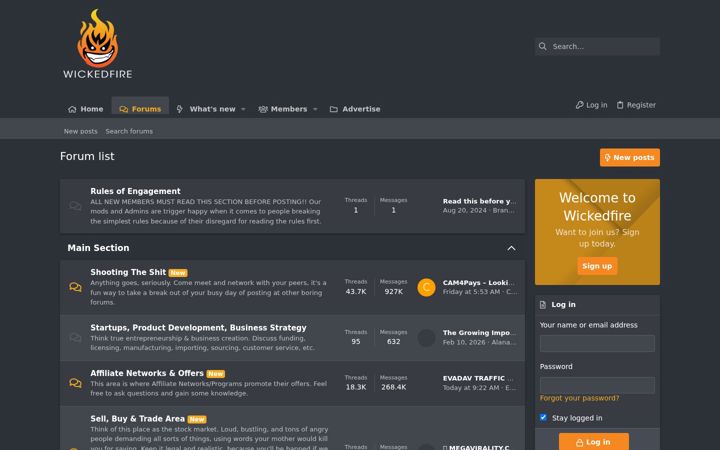Viewport: 720px width, 450px height.
Task: Click the orange Log in submit button
Action: pos(594,442)
